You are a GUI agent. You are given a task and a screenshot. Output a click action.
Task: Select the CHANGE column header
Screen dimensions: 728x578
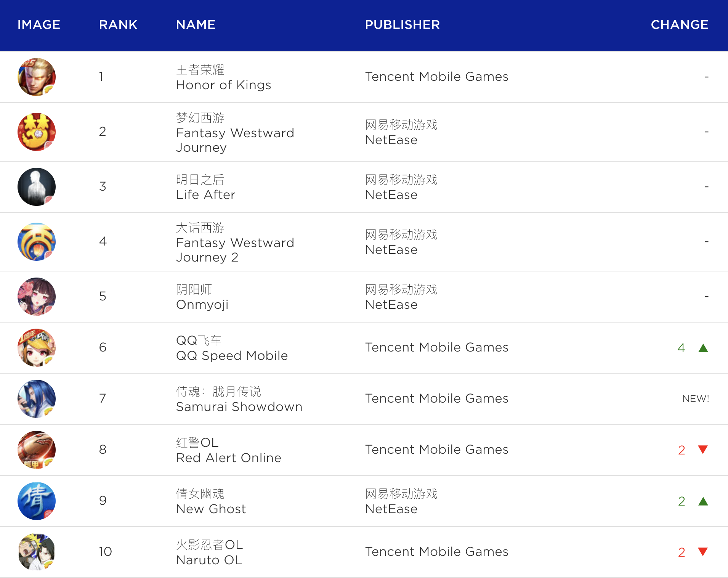679,25
